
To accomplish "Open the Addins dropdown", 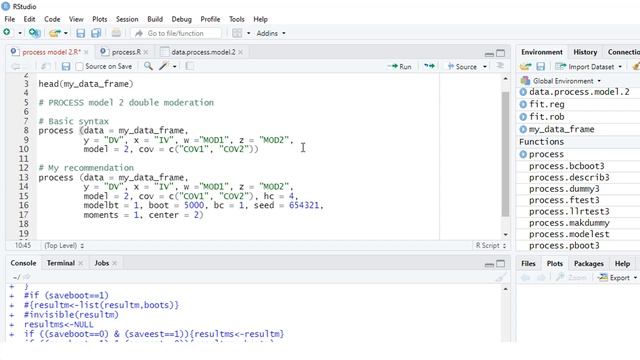I will [271, 33].
